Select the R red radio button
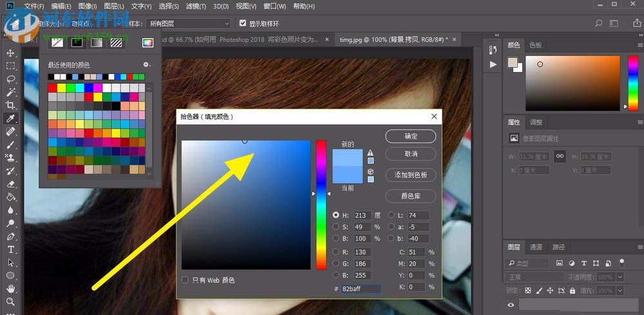Viewport: 644px width, 315px height. [336, 252]
